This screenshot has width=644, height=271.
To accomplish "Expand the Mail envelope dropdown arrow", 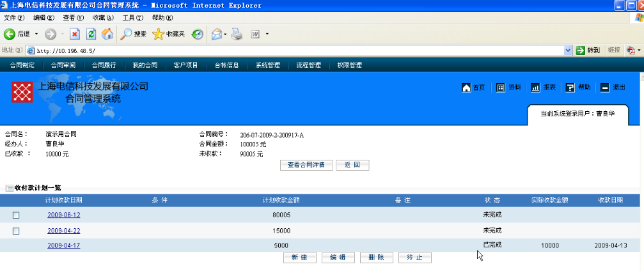I will pyautogui.click(x=225, y=34).
